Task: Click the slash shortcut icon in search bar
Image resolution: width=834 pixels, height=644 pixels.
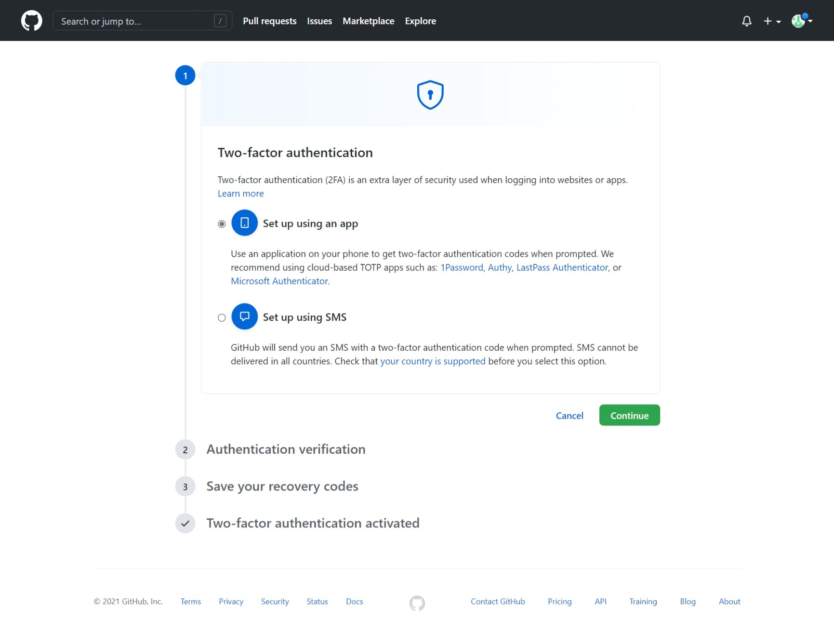Action: [220, 21]
